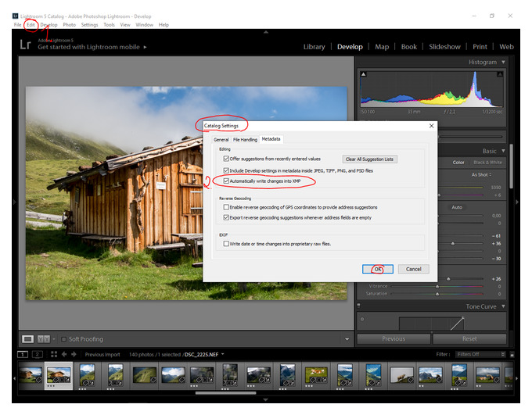Collapse the Basic panel
This screenshot has width=532, height=415.
point(503,151)
